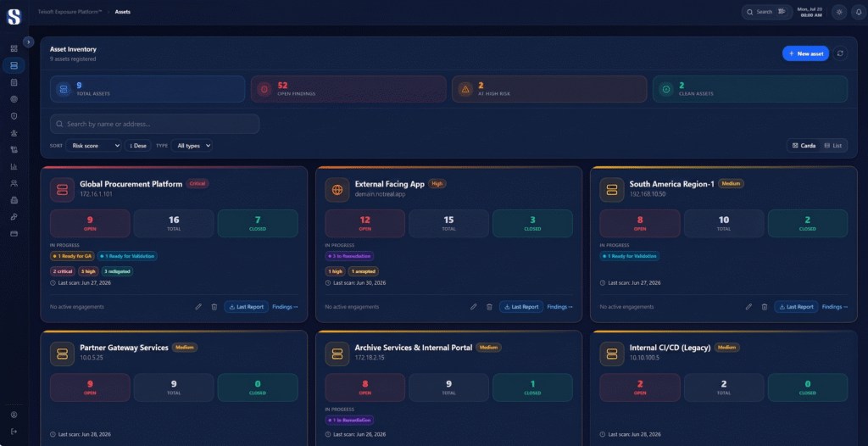
Task: Open the shield icon in sidebar
Action: 14,116
